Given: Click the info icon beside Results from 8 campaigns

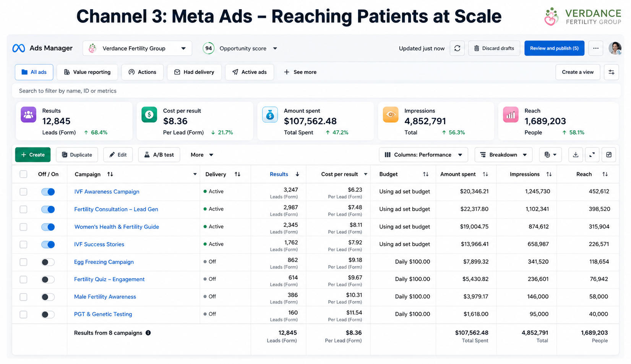Looking at the screenshot, I should point(148,333).
